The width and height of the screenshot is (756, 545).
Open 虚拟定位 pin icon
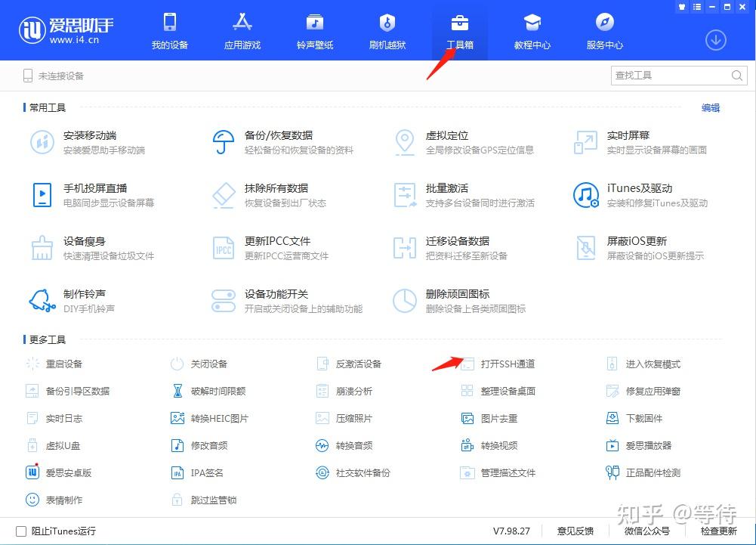click(x=405, y=142)
